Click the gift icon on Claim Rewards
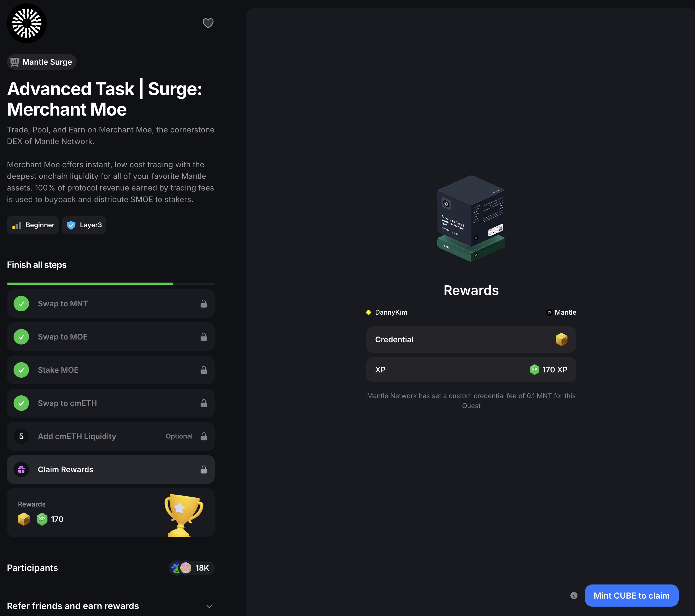This screenshot has height=616, width=695. 21,469
